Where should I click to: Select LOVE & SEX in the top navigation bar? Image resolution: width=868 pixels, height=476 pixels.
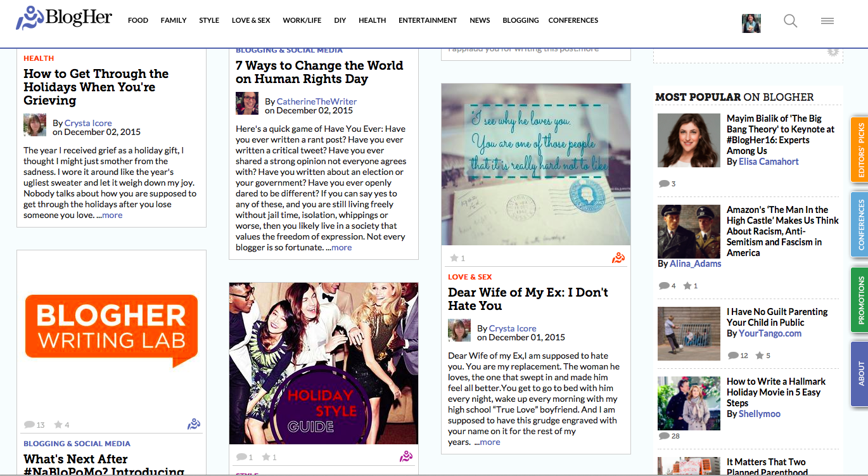tap(251, 20)
